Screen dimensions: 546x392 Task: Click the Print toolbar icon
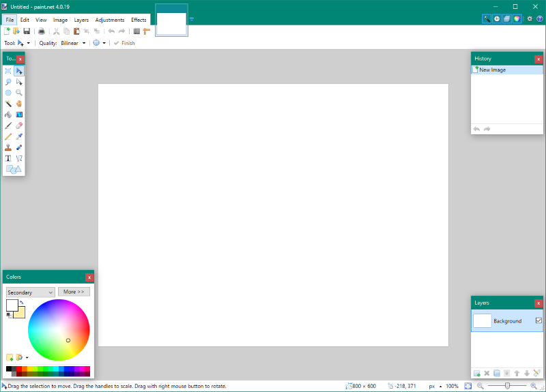[x=42, y=31]
